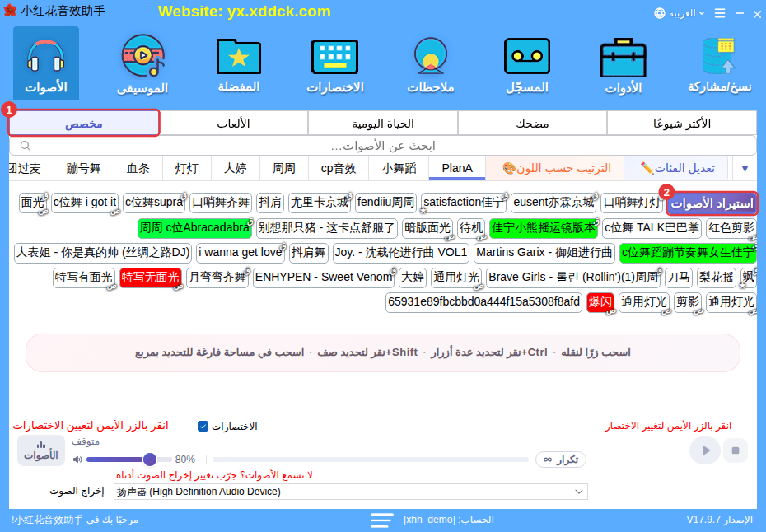
Task: Select the 小舞蹈 category tab
Action: click(399, 169)
